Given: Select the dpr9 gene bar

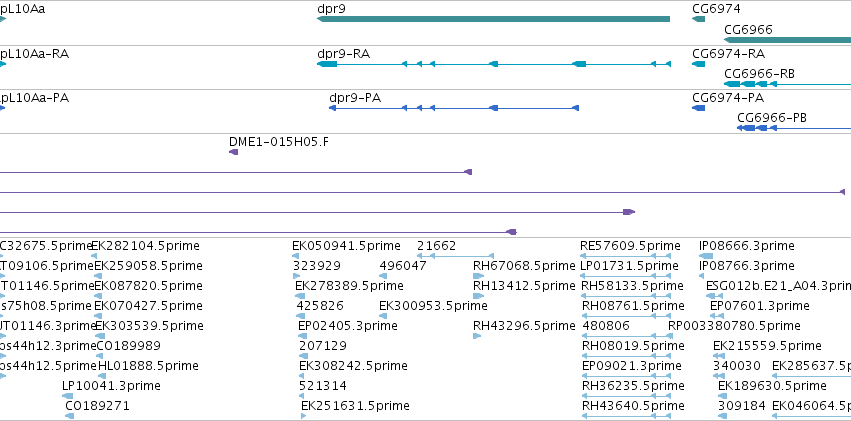Looking at the screenshot, I should click(493, 19).
